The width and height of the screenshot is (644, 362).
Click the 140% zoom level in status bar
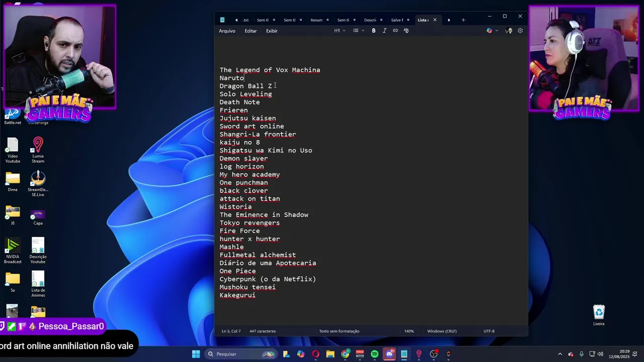pyautogui.click(x=409, y=331)
